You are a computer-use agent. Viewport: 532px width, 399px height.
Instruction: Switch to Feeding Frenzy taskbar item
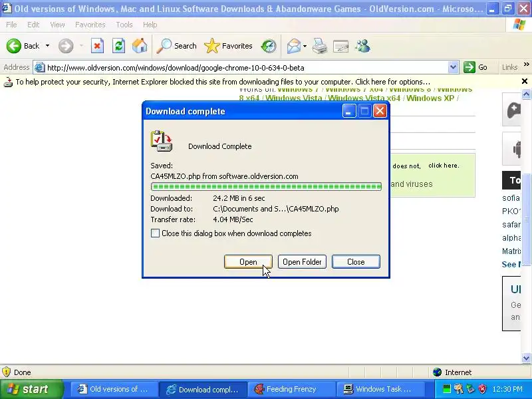[291, 389]
